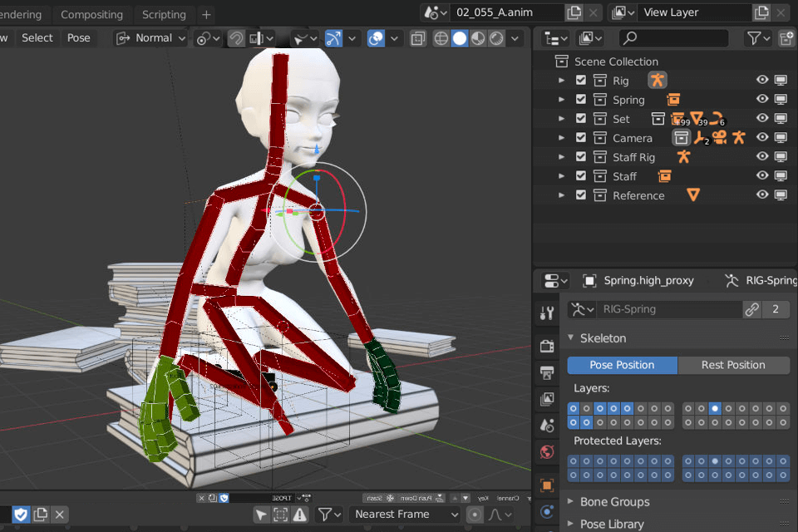Viewport: 798px width, 532px height.
Task: Open the Pose menu
Action: (79, 38)
